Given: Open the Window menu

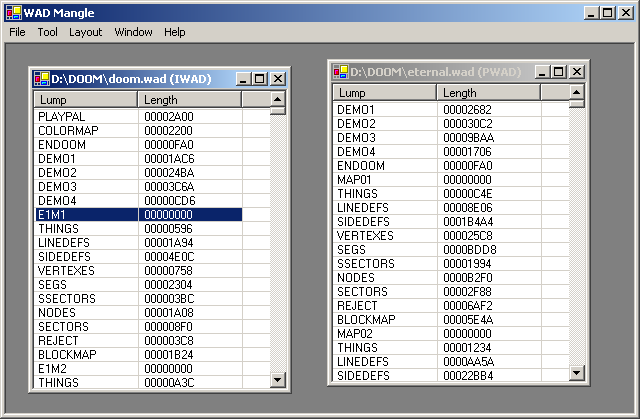Looking at the screenshot, I should pos(133,32).
